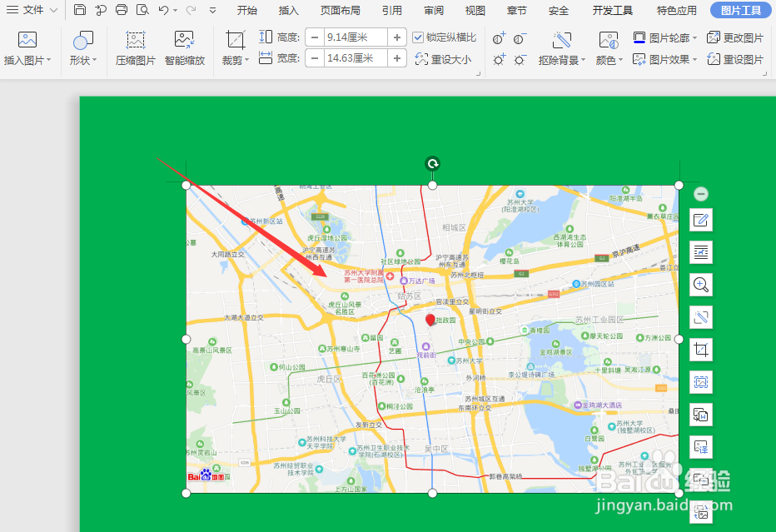The width and height of the screenshot is (776, 532).
Task: Switch to the 开发工具 tab
Action: click(613, 10)
